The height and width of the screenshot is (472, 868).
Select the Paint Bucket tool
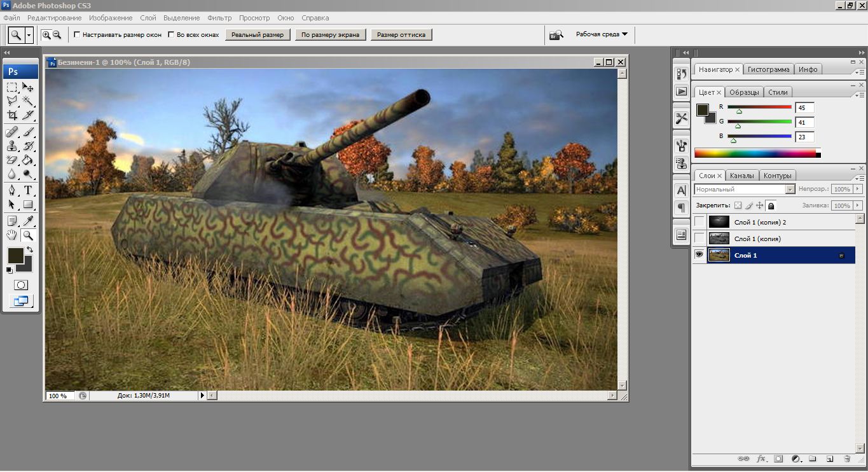[28, 160]
